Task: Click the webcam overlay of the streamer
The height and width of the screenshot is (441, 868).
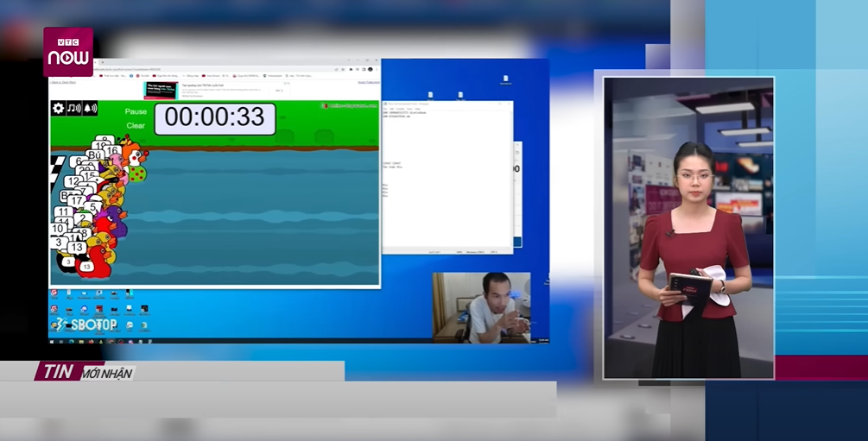Action: point(481,307)
